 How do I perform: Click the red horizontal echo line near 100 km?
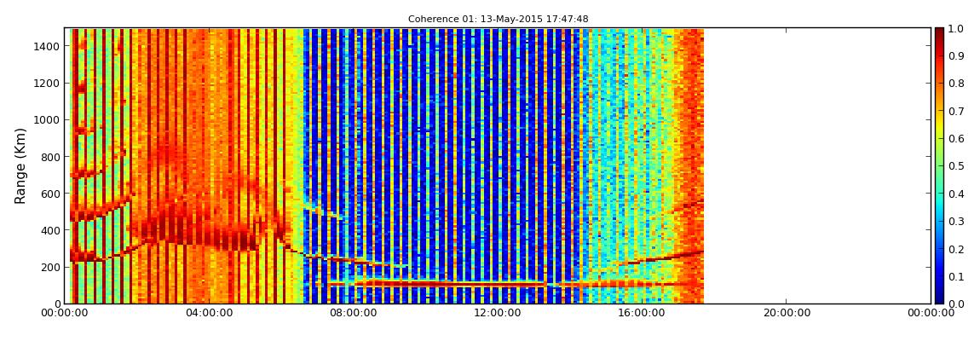(x=450, y=284)
